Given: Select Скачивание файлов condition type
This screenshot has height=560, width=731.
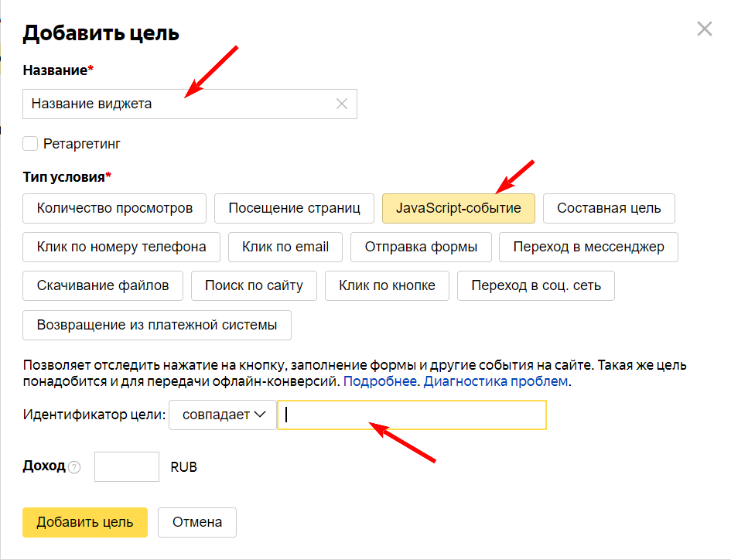Looking at the screenshot, I should tap(103, 285).
